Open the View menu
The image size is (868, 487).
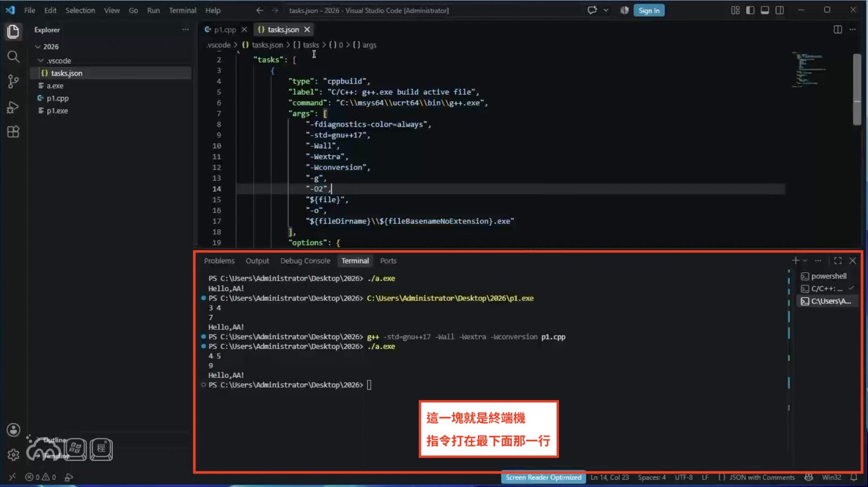click(112, 10)
